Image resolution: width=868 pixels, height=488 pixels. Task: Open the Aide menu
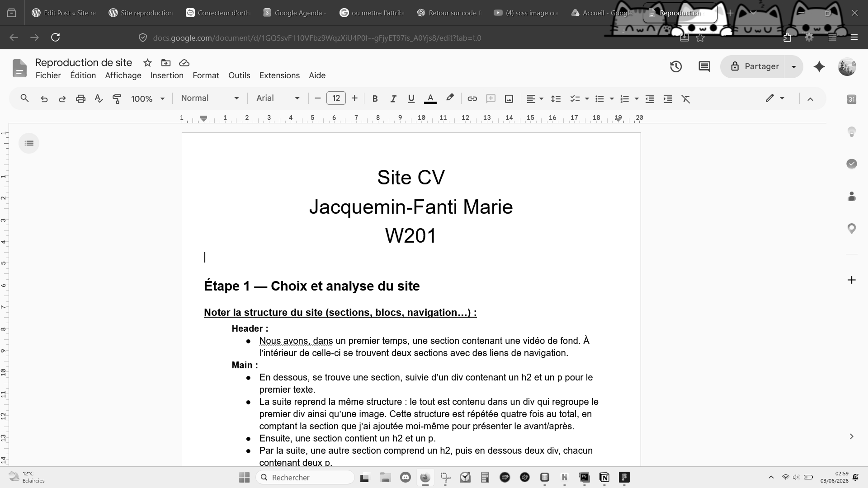(317, 75)
